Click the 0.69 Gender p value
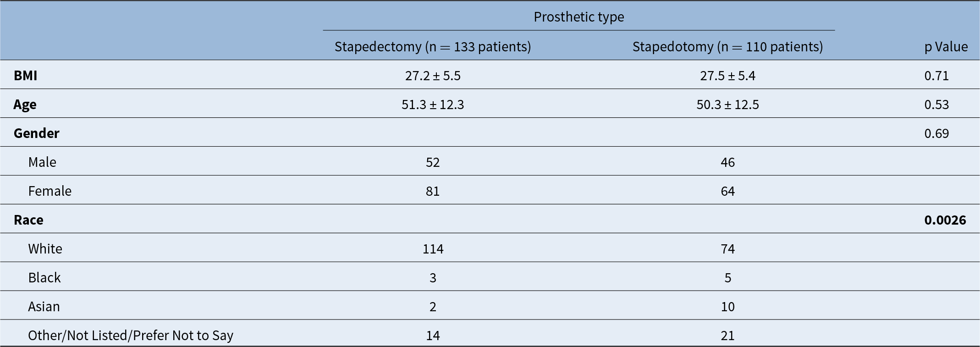The width and height of the screenshot is (980, 347). point(936,133)
